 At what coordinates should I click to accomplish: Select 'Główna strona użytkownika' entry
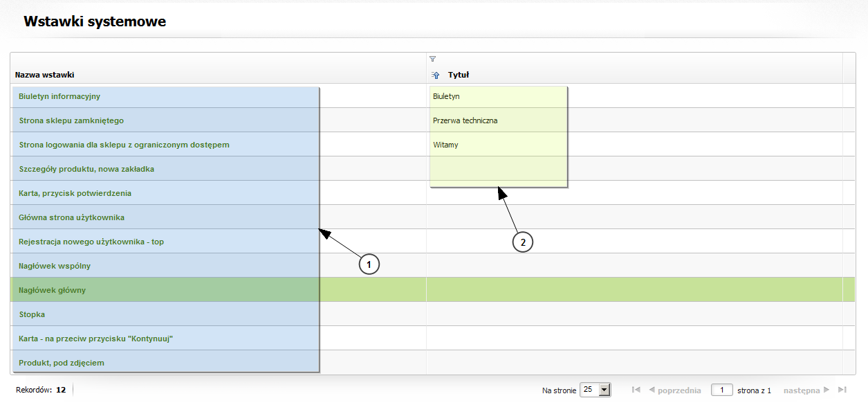(71, 217)
